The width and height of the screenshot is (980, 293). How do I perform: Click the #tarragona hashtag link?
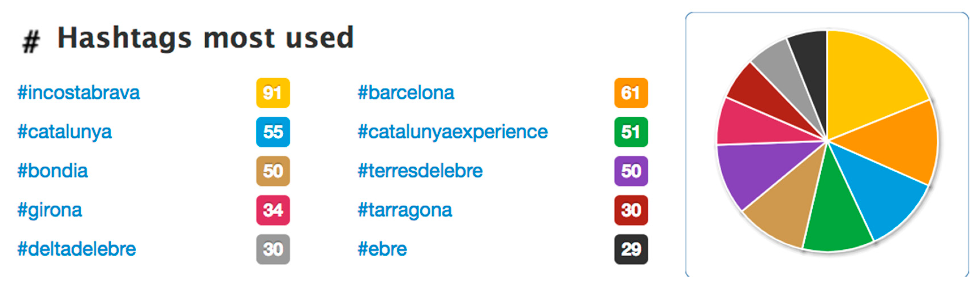(x=405, y=210)
